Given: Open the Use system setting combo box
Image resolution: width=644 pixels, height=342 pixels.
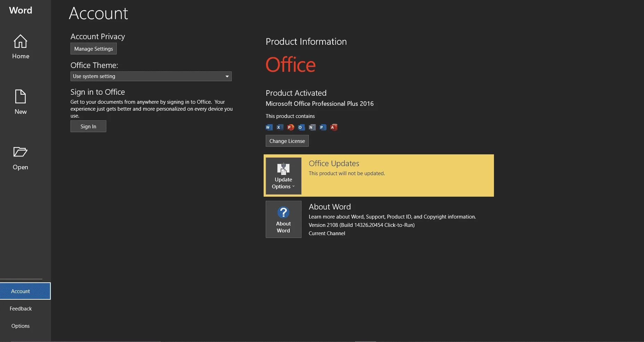Looking at the screenshot, I should click(x=151, y=76).
